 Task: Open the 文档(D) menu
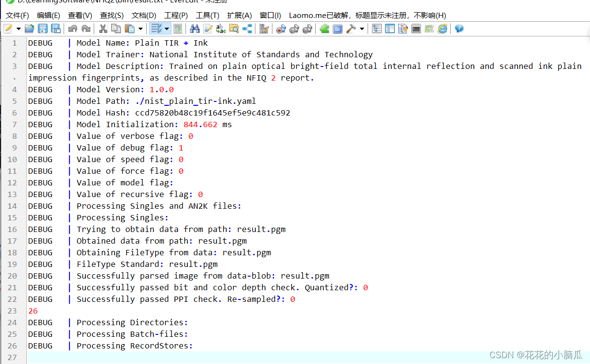click(x=144, y=16)
